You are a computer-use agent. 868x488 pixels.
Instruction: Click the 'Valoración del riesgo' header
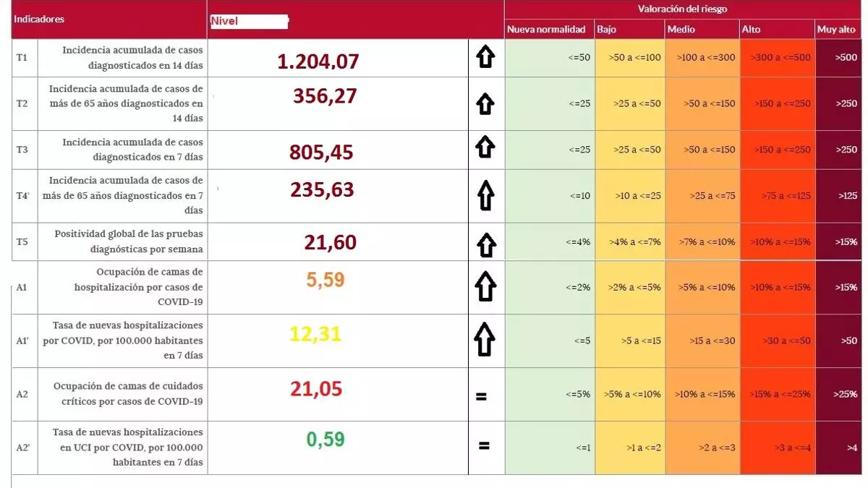tap(682, 9)
